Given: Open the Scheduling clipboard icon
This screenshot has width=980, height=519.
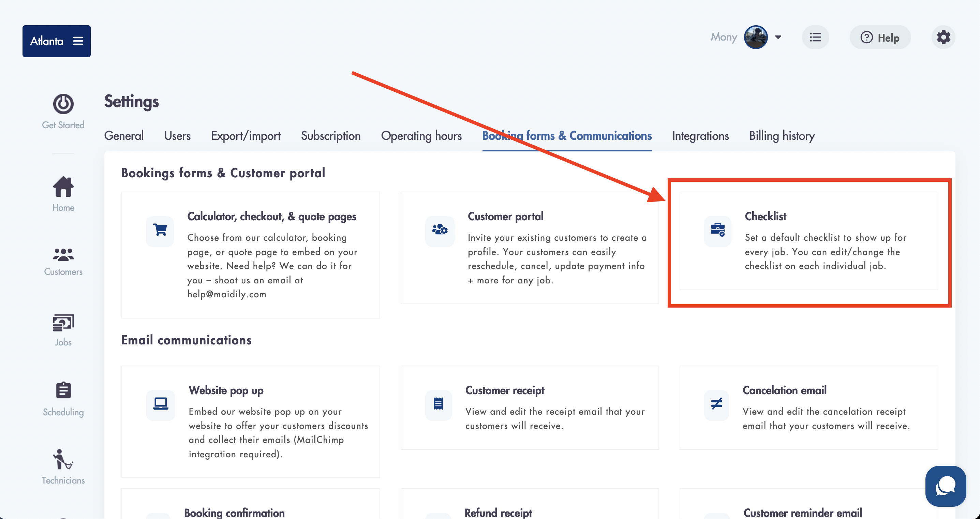Looking at the screenshot, I should pyautogui.click(x=63, y=390).
